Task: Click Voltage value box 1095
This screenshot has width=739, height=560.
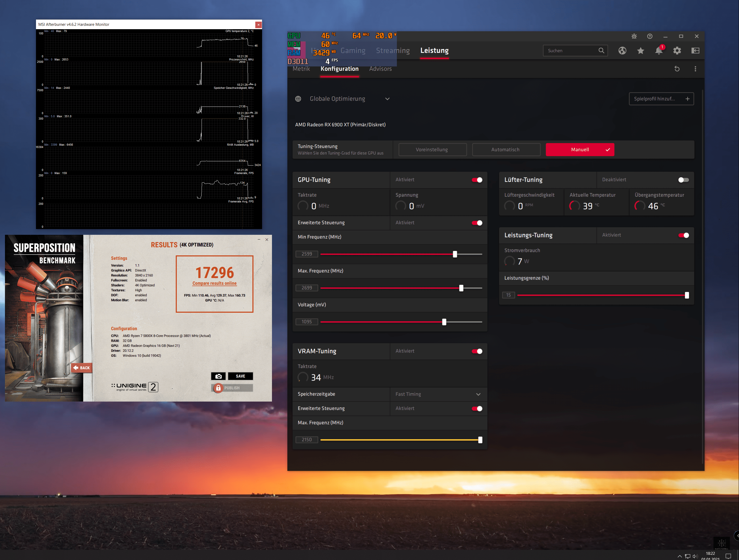Action: coord(307,322)
